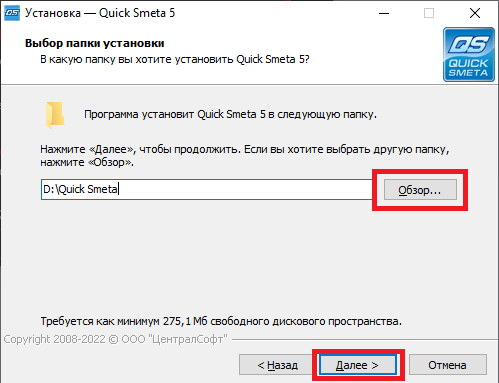Close the Quick Smeta setup window
Viewport: 499px width, 383px height.
(475, 13)
